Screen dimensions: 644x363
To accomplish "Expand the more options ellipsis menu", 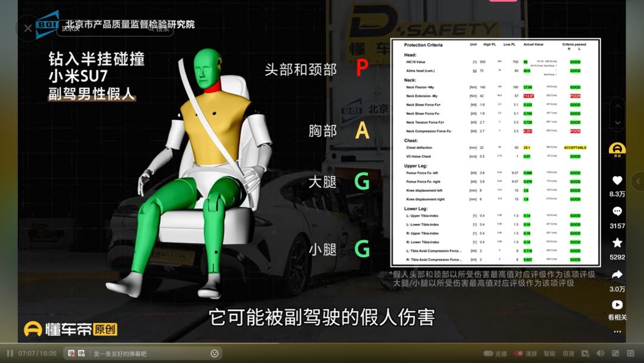I will coord(617,331).
